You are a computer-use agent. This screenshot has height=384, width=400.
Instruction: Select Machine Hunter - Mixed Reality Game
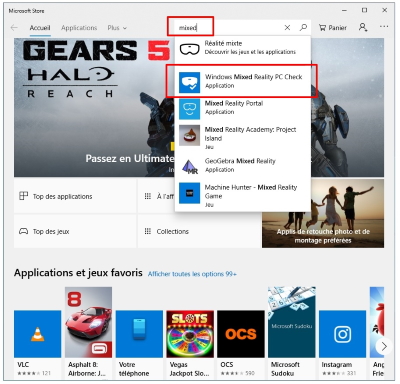click(243, 196)
